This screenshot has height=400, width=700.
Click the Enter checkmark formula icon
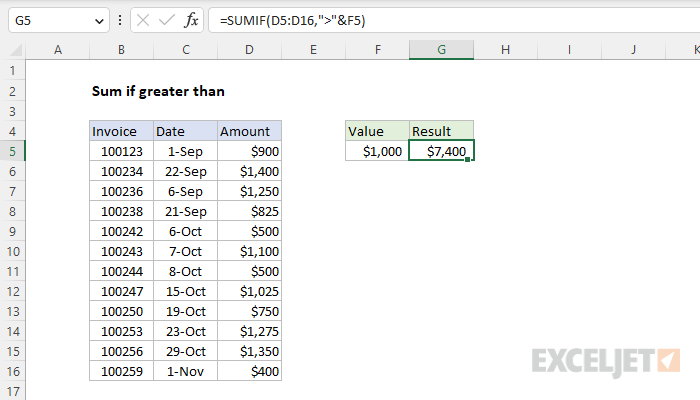(167, 21)
